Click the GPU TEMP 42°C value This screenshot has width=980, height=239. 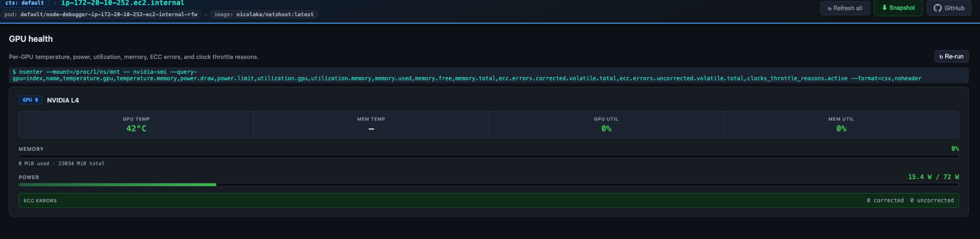(x=136, y=129)
